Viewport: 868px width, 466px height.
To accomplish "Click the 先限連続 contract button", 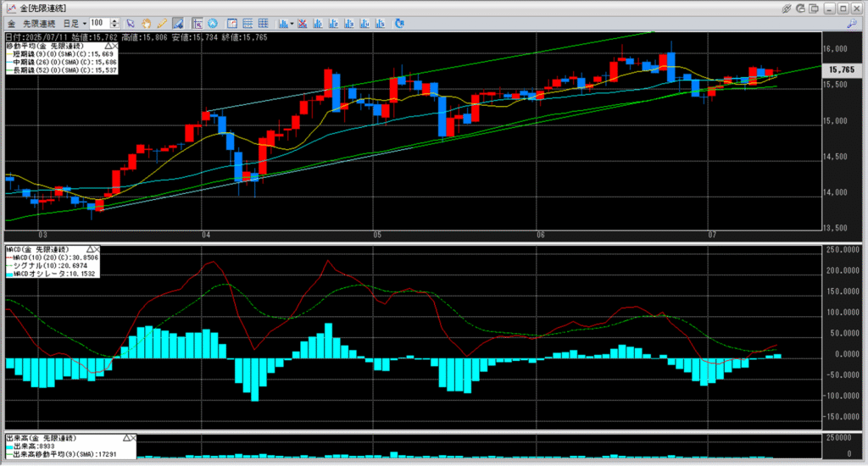I will (39, 24).
